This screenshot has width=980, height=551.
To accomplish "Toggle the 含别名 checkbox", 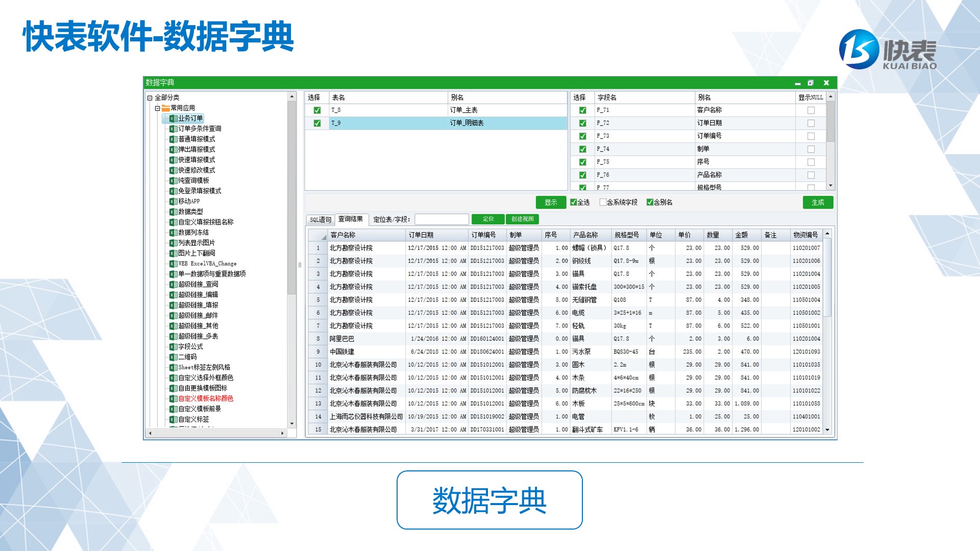I will pyautogui.click(x=650, y=202).
